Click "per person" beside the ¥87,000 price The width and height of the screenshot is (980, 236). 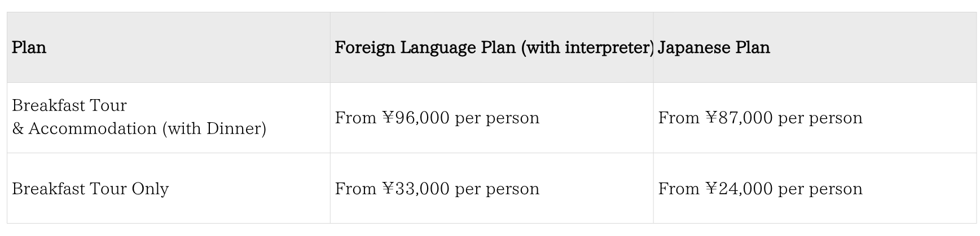click(x=820, y=118)
